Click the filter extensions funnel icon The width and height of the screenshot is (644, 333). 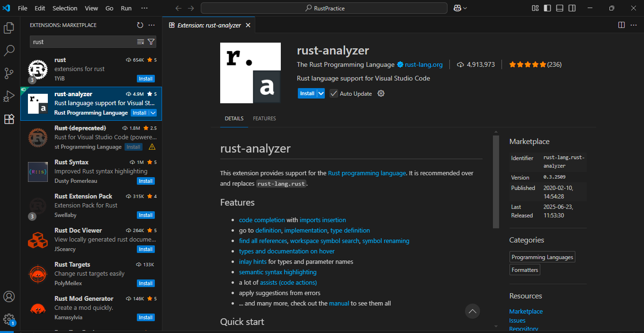point(151,42)
